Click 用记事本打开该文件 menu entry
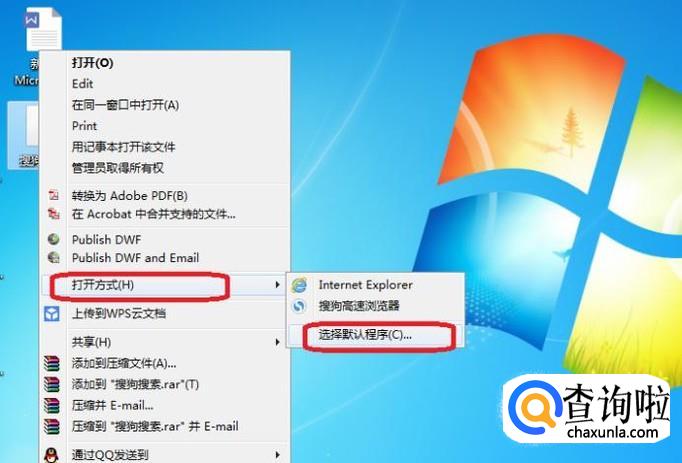The height and width of the screenshot is (463, 682). [x=124, y=147]
